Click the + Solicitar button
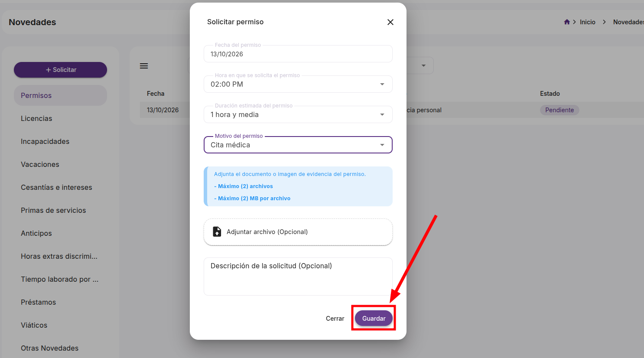The image size is (644, 358). (61, 70)
